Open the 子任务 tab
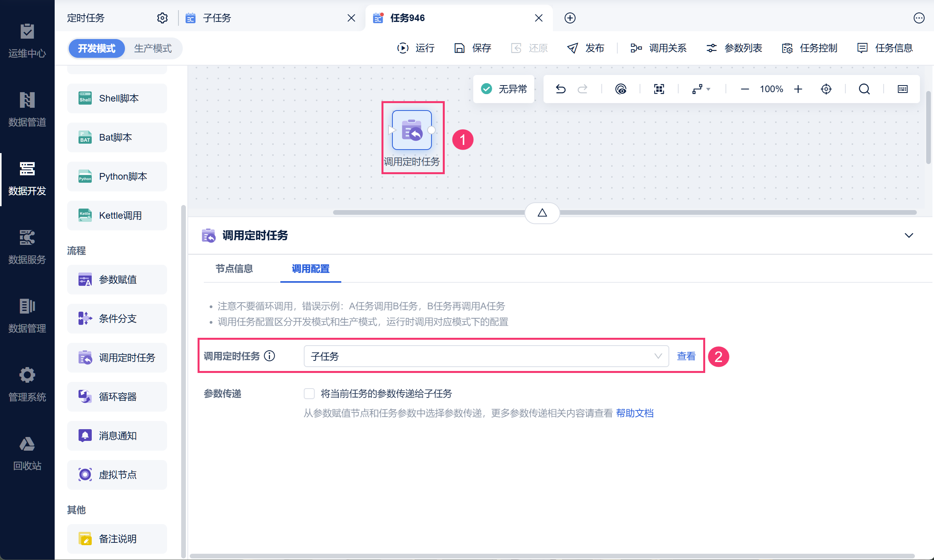The height and width of the screenshot is (560, 934). pos(217,18)
